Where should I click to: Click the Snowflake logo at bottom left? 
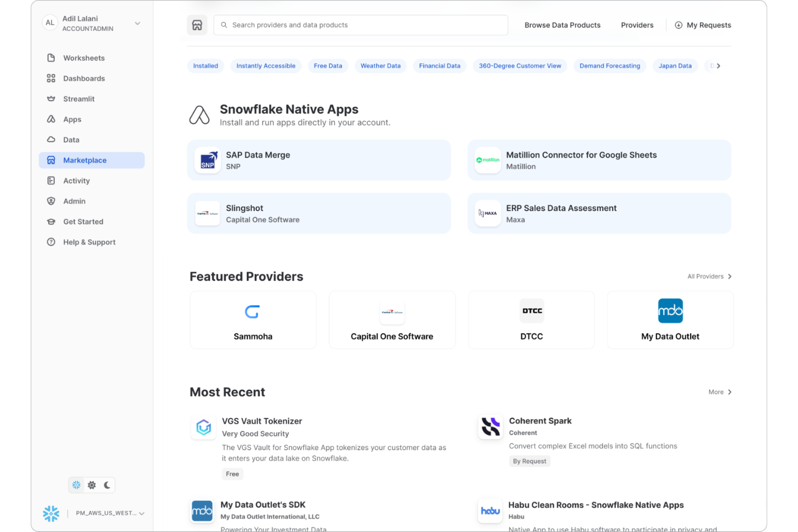click(51, 513)
